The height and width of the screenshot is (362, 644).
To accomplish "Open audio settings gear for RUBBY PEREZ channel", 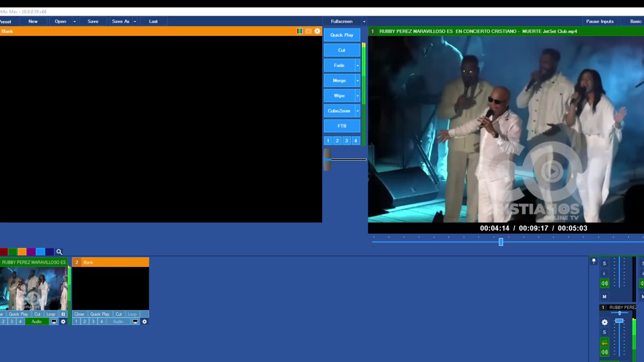I will 605,322.
